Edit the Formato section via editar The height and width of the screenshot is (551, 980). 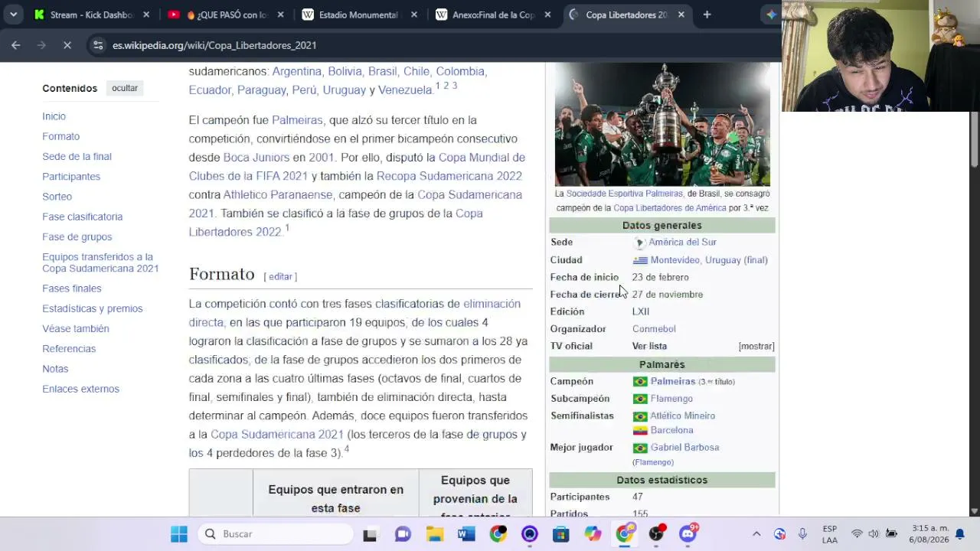280,276
